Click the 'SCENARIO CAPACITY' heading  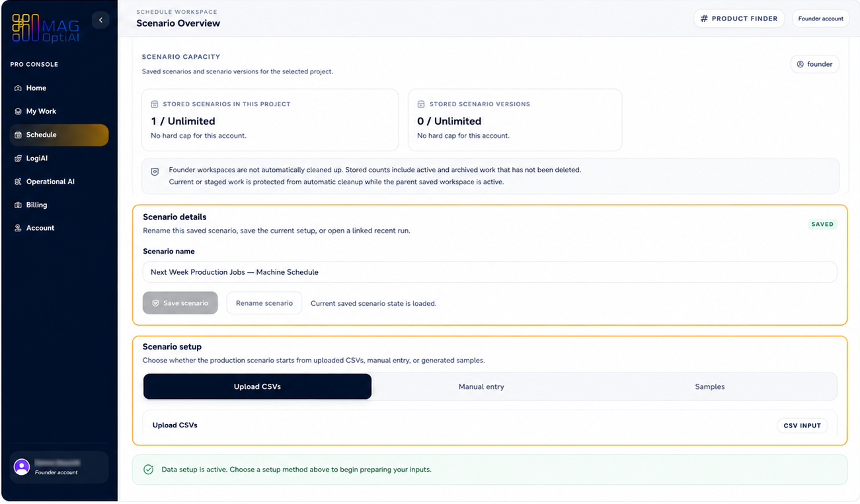pyautogui.click(x=181, y=57)
